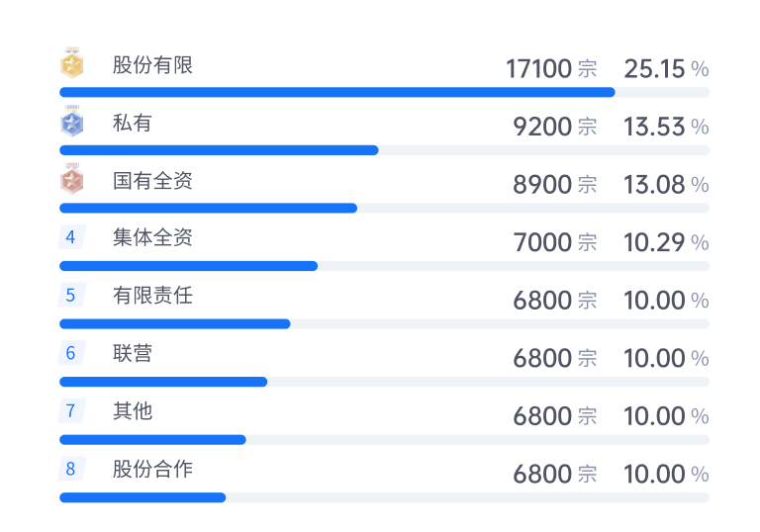
Task: Click the 25.15 % percentage value
Action: 666,69
